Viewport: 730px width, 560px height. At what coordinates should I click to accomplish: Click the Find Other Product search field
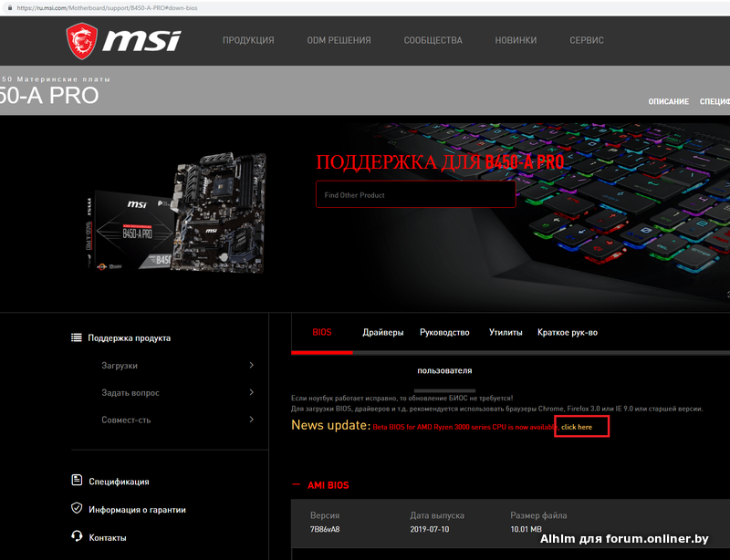pos(416,194)
